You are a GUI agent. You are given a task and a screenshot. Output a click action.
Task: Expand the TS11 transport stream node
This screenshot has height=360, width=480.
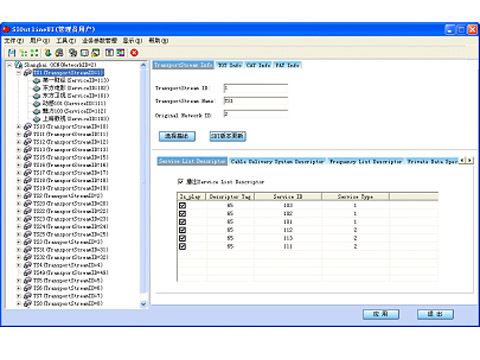click(x=19, y=134)
